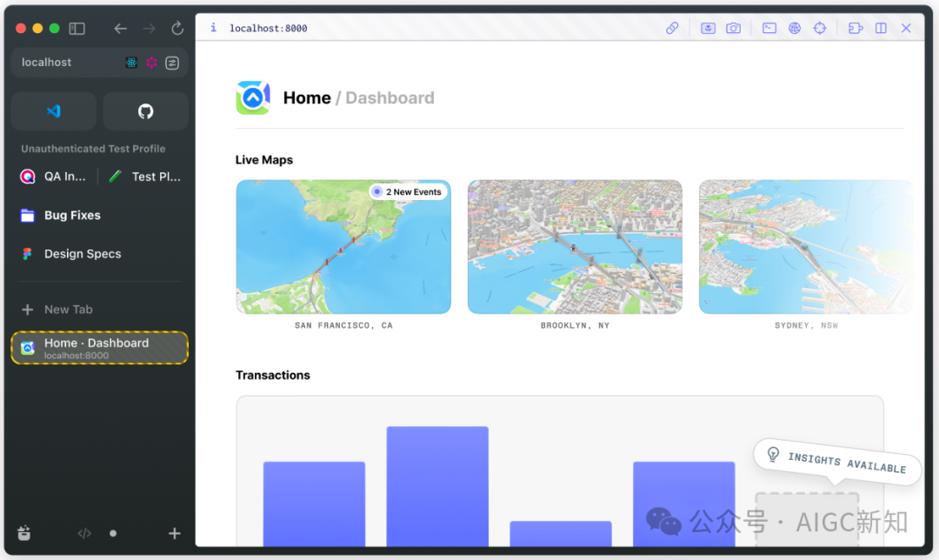
Task: Click the robot icon at sidebar bottom
Action: point(24,532)
